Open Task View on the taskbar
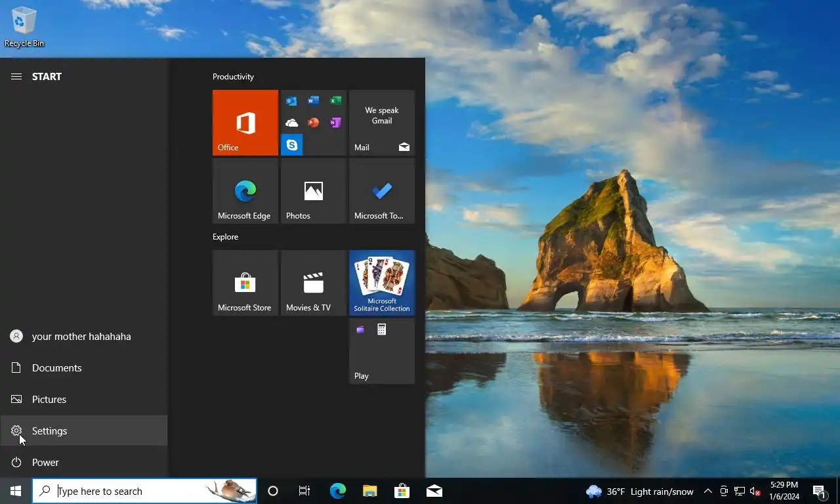Screen dimensions: 840x504 [304, 491]
